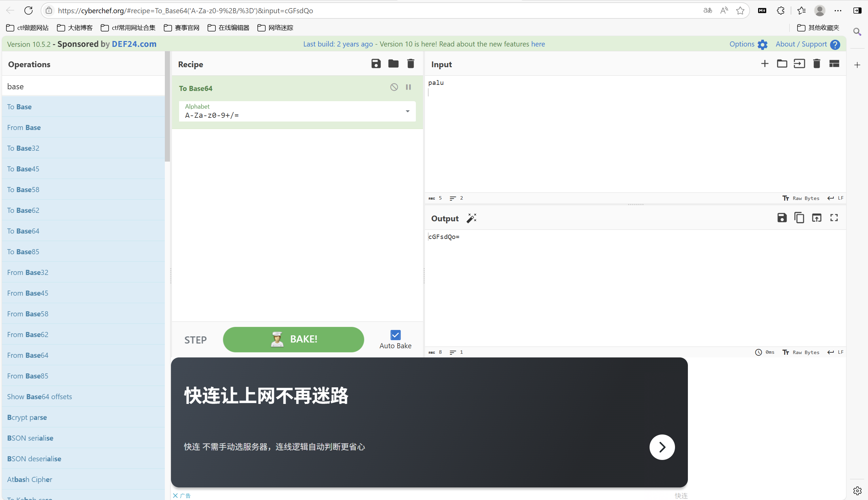Save the recipe with the disk icon

coord(376,64)
